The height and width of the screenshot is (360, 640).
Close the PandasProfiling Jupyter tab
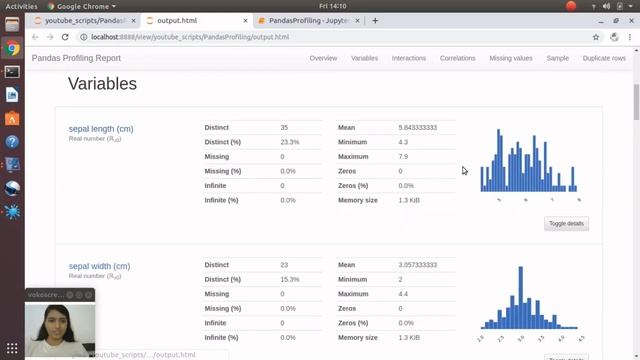tap(358, 20)
